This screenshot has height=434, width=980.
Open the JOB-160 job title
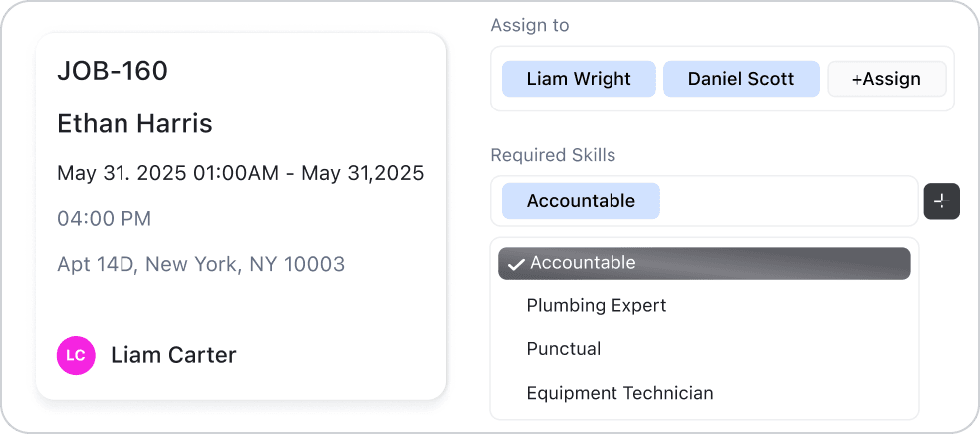[113, 71]
